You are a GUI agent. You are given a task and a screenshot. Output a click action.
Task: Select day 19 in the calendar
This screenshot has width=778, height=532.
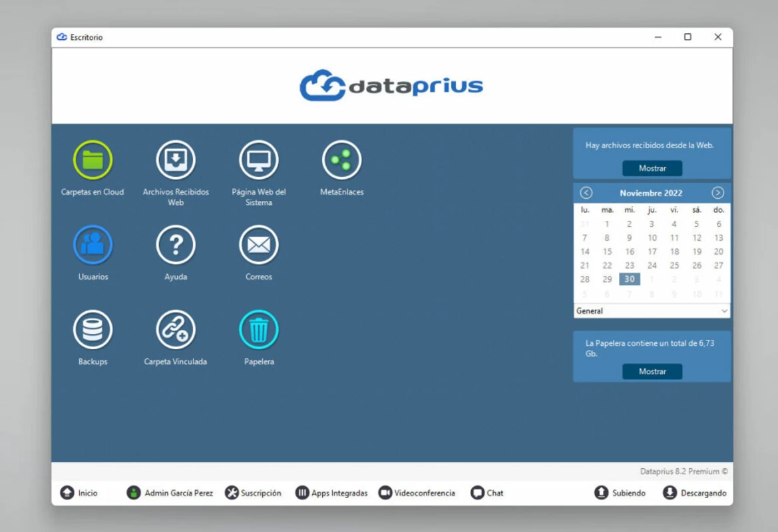(697, 251)
